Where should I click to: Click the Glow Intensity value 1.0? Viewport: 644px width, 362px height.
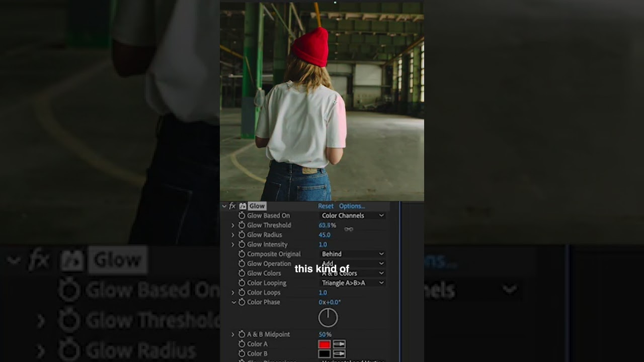[323, 244]
